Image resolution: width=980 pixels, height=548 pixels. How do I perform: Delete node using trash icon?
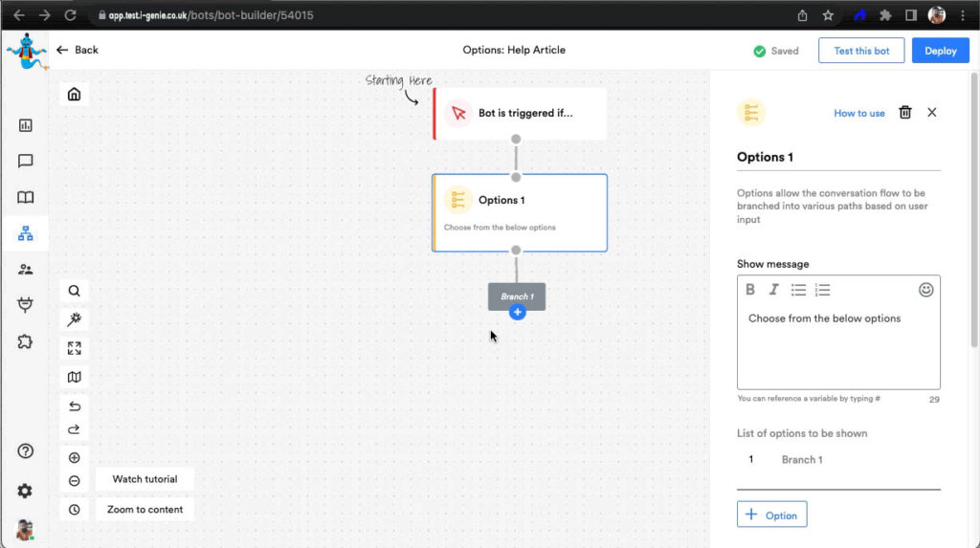pyautogui.click(x=905, y=113)
